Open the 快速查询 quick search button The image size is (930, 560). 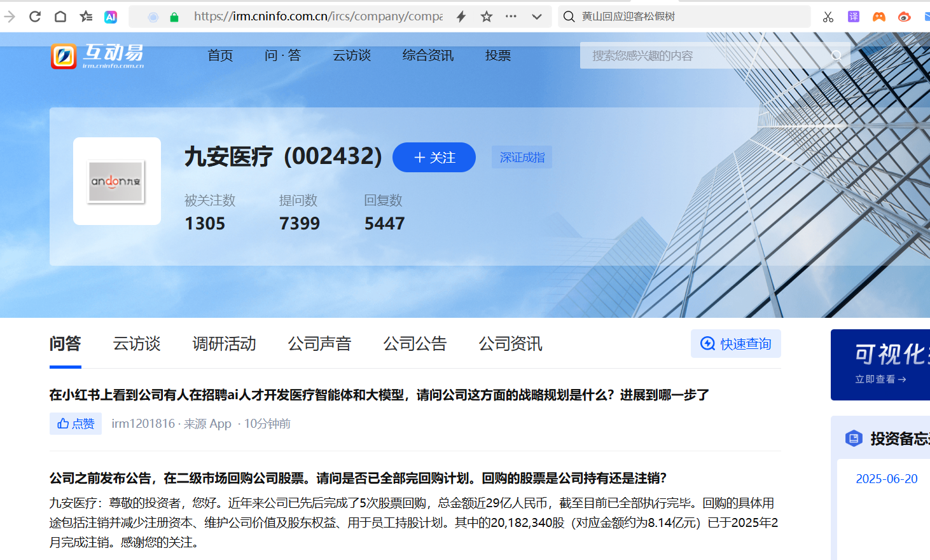(x=736, y=344)
